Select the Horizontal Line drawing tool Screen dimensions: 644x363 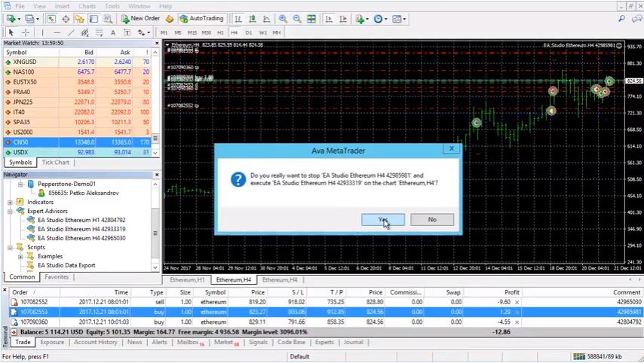point(57,32)
